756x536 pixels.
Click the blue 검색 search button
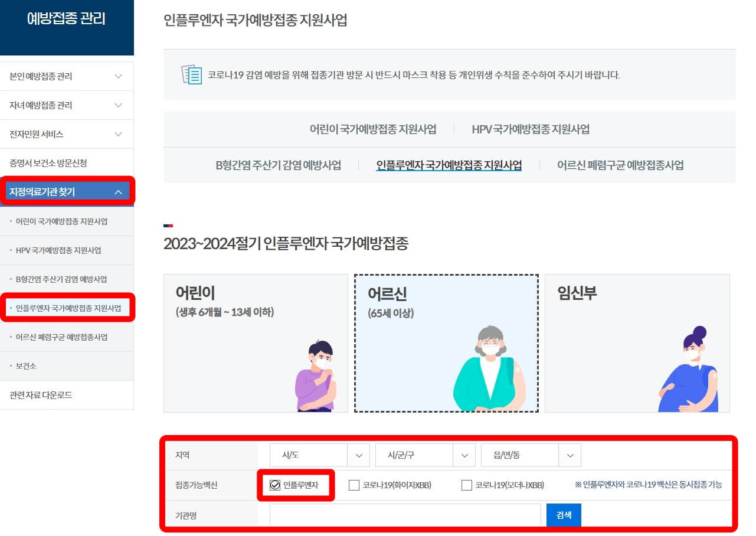tap(564, 515)
